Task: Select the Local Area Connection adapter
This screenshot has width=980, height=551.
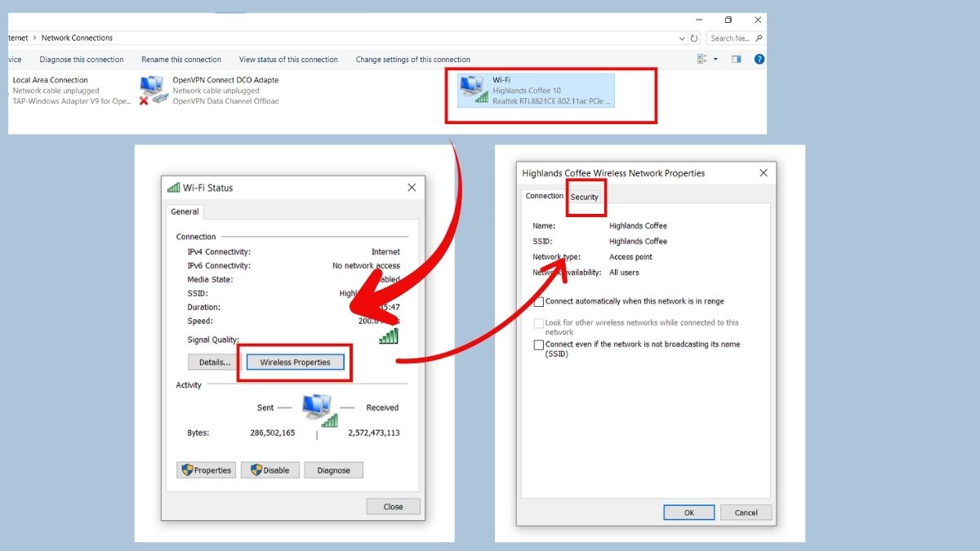Action: (x=69, y=91)
